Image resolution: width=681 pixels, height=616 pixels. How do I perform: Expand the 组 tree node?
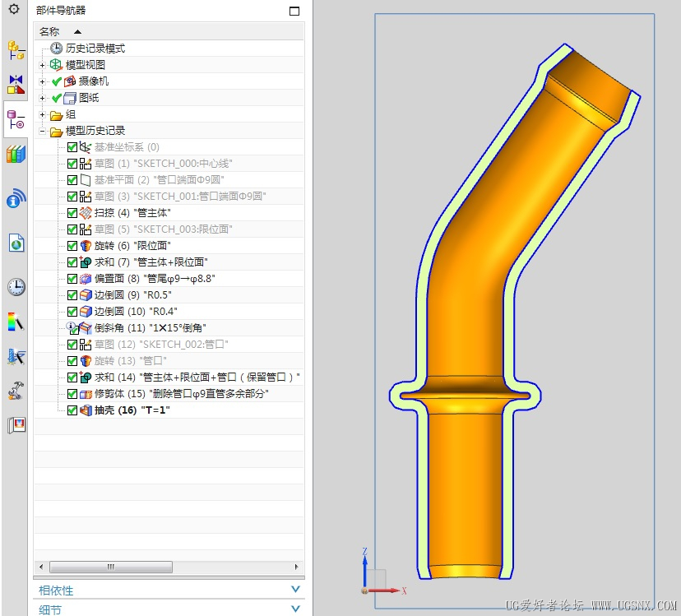(42, 114)
